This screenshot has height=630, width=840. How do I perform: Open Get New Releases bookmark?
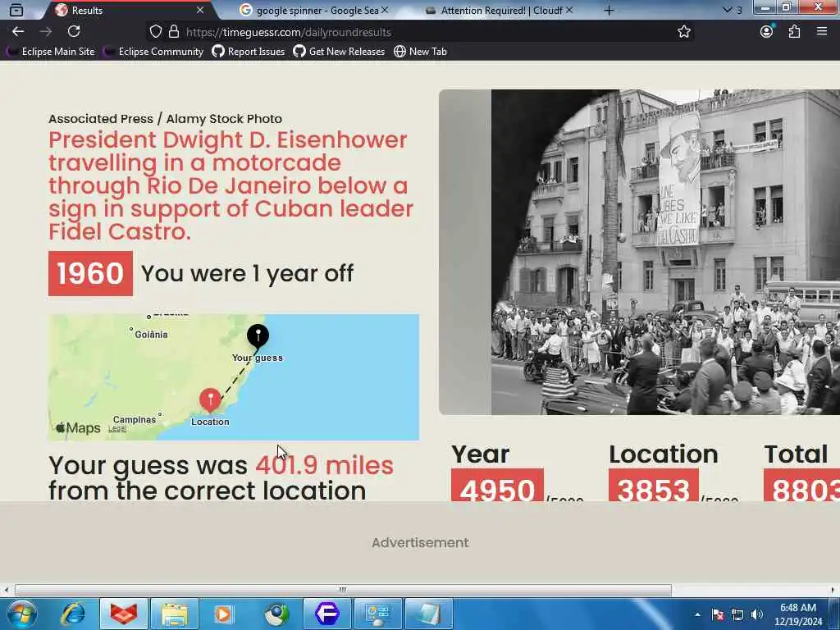[x=339, y=52]
